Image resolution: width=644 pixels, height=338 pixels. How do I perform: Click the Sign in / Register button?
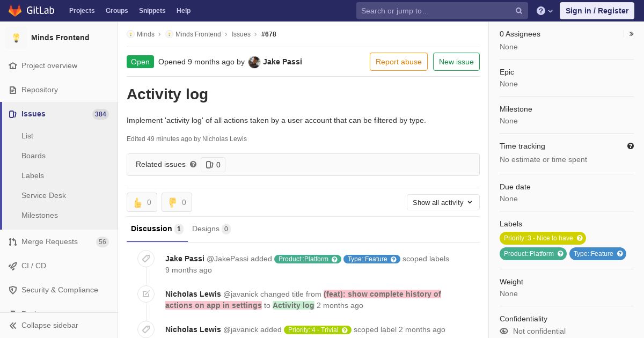(597, 11)
